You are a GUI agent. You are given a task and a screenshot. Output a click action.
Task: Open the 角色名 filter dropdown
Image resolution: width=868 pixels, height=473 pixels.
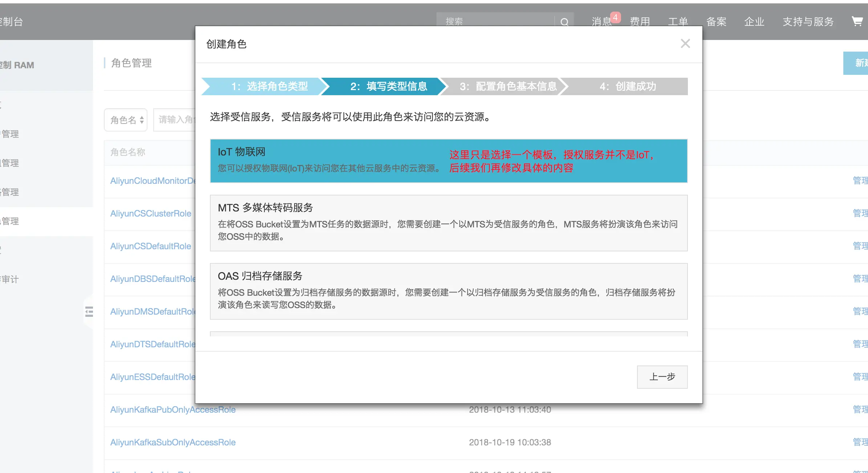pyautogui.click(x=126, y=120)
